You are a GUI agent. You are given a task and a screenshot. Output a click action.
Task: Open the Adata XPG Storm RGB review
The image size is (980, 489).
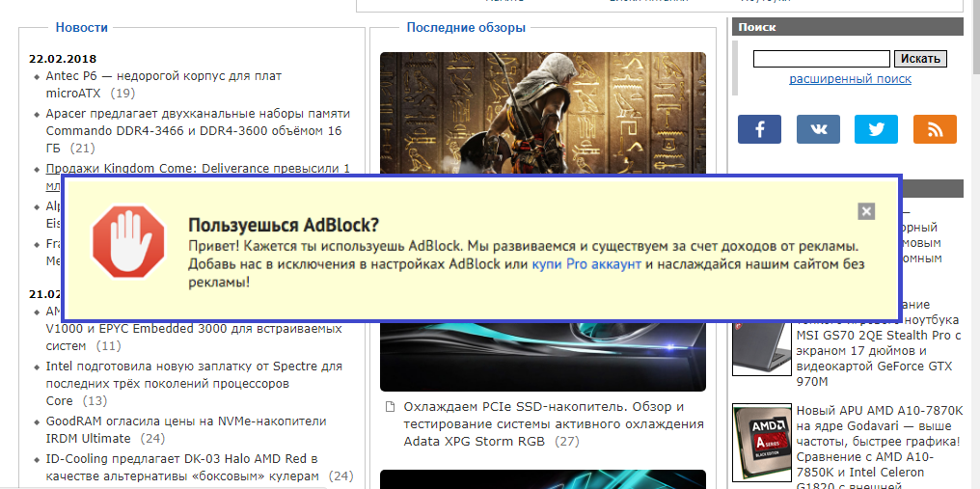click(x=553, y=424)
